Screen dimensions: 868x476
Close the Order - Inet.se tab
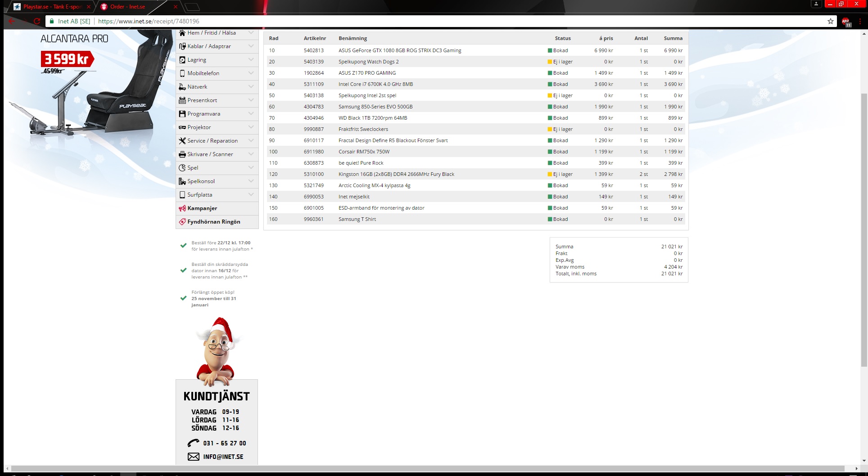pyautogui.click(x=175, y=7)
